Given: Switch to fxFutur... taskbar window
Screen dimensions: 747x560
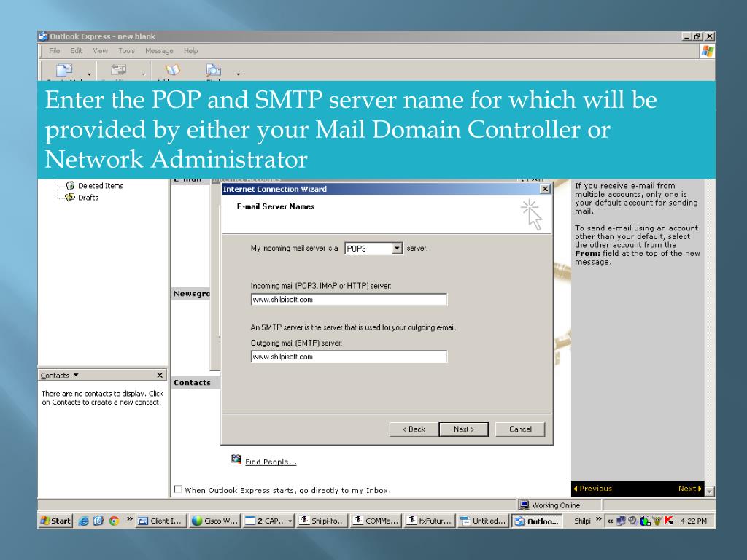Looking at the screenshot, I should click(430, 521).
